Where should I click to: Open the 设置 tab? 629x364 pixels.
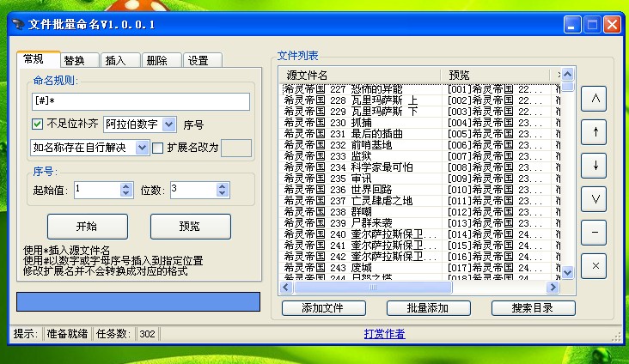pyautogui.click(x=198, y=60)
